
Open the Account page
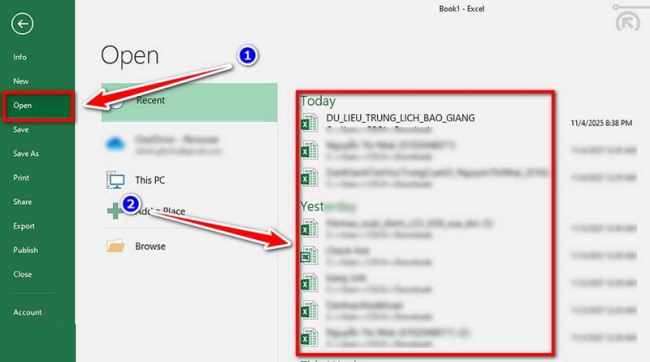click(x=27, y=312)
